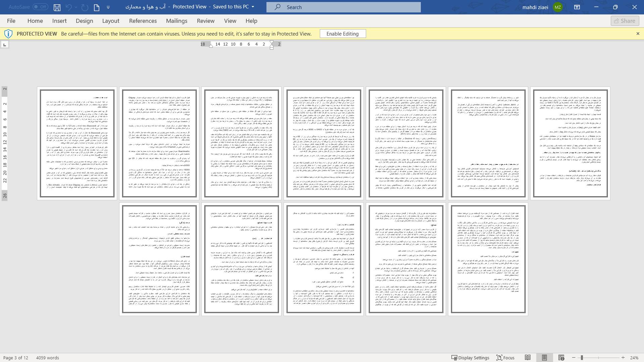Minimize the Word window

(x=596, y=7)
